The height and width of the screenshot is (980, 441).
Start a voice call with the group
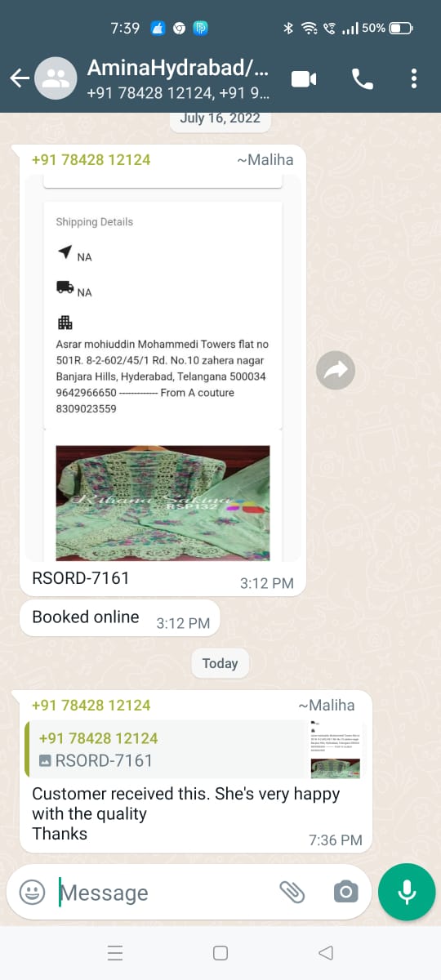tap(363, 78)
